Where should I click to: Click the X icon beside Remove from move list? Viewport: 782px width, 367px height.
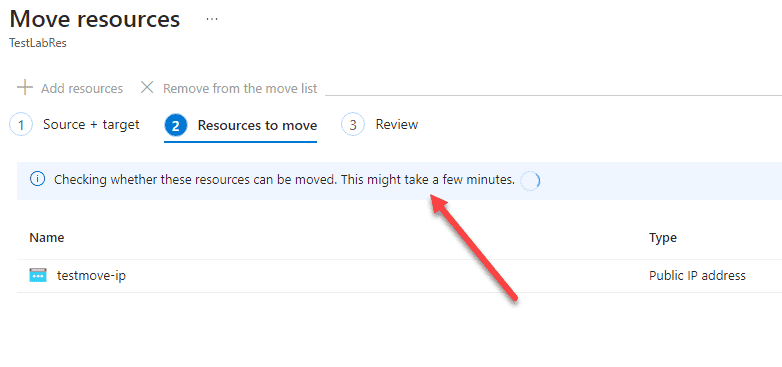pyautogui.click(x=147, y=88)
